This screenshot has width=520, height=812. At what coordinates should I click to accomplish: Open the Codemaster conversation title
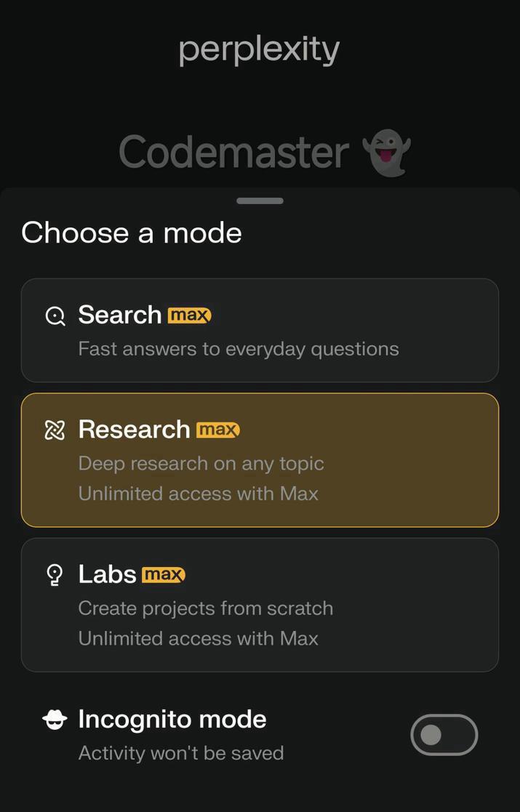[x=232, y=151]
